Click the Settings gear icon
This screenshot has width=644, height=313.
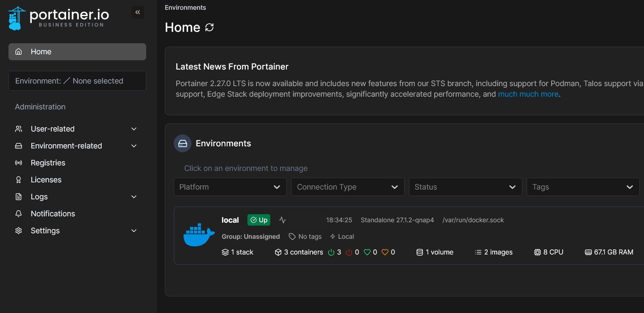coord(19,231)
